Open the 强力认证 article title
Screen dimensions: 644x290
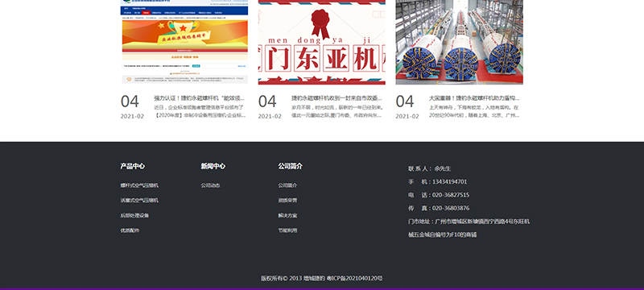199,98
